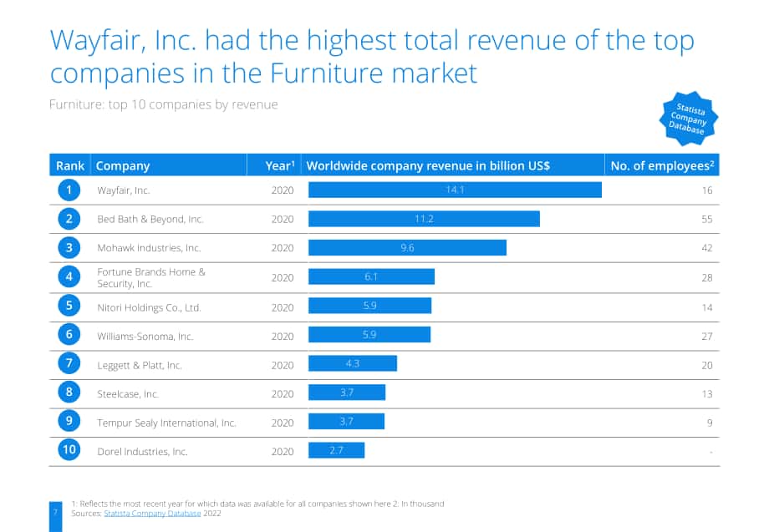Screen dimensions: 769x532
Task: Click the Rank column header
Action: tap(69, 165)
